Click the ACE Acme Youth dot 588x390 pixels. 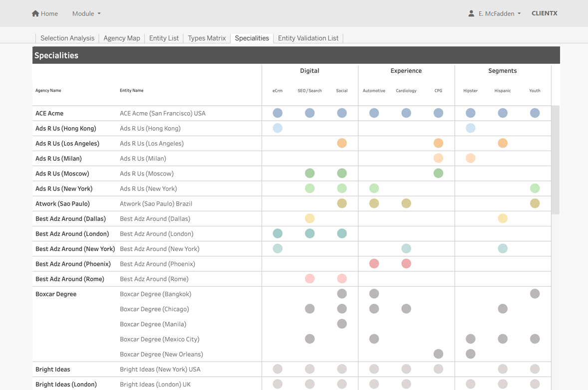[x=535, y=113]
